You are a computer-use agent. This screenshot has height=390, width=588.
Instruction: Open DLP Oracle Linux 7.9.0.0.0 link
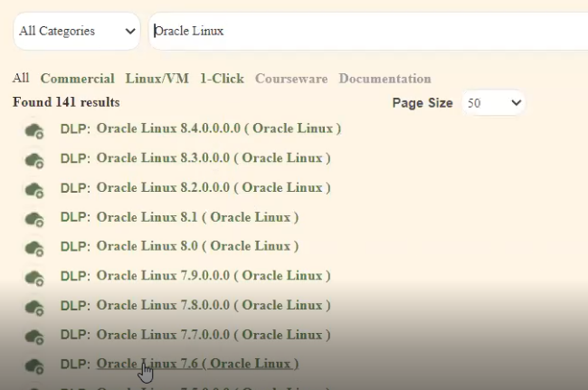point(213,276)
